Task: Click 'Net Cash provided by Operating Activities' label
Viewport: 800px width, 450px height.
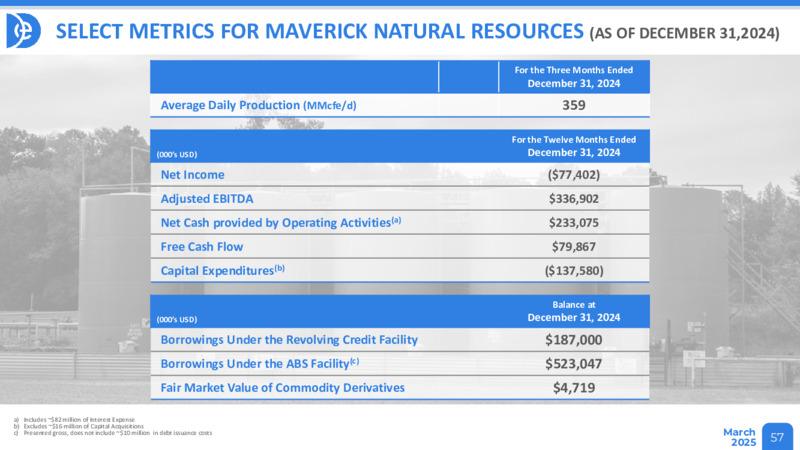Action: [x=281, y=222]
